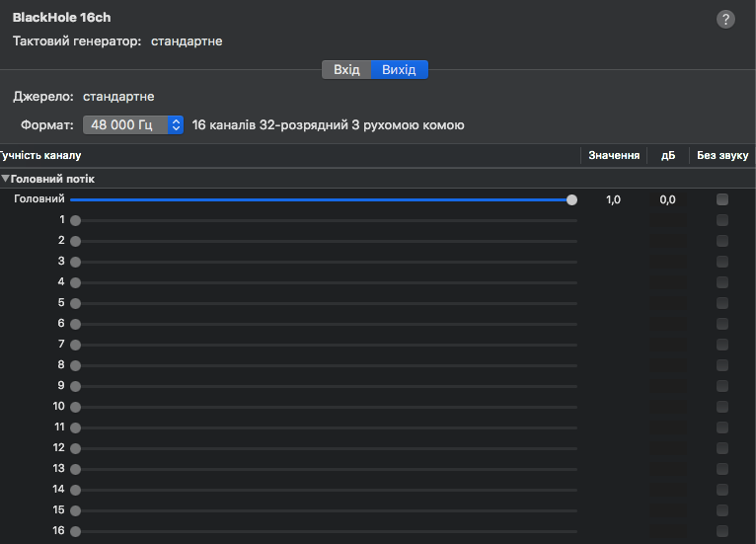Click the channel 11 slider knob

tap(75, 427)
